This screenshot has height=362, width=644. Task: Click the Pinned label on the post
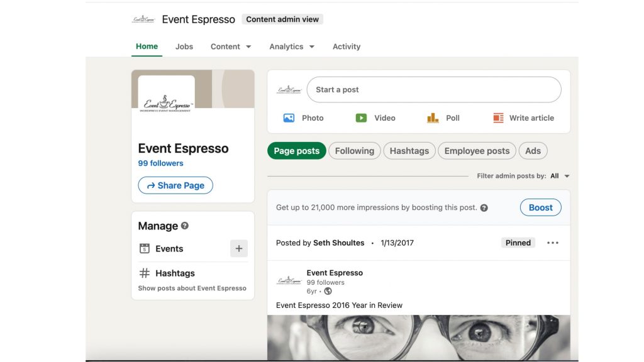point(518,243)
